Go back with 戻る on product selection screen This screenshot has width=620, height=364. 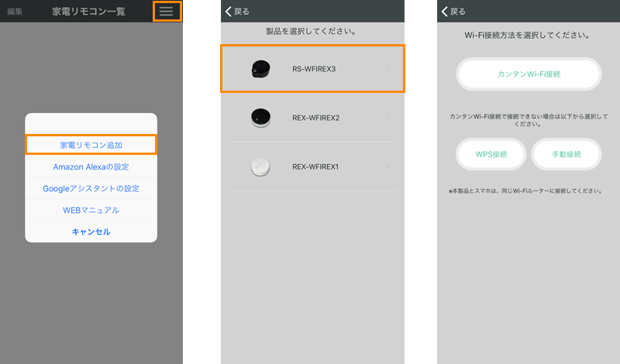[237, 12]
